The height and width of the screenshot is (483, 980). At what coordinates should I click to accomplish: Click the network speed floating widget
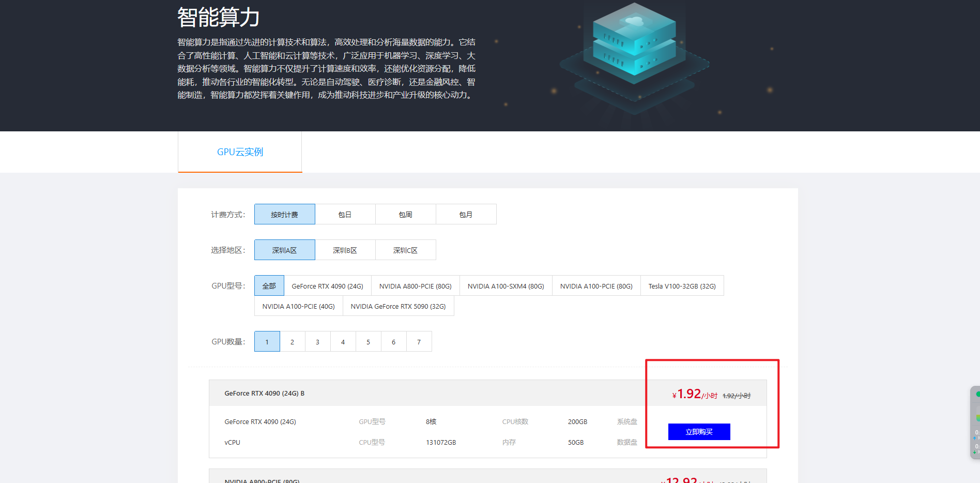(975, 422)
